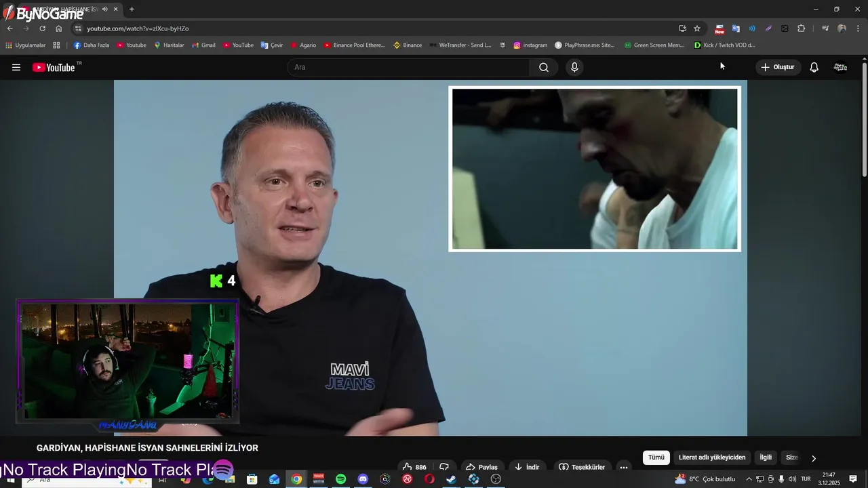Like the video (886 likes)
The width and height of the screenshot is (868, 488).
pos(414,467)
